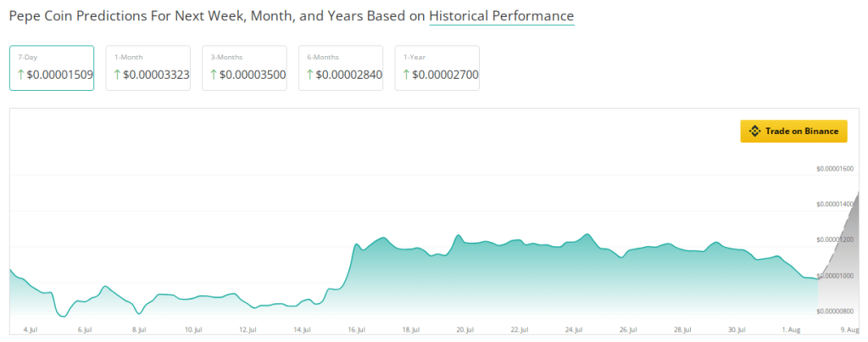Click the green up arrow in the 1-Year card

[407, 75]
